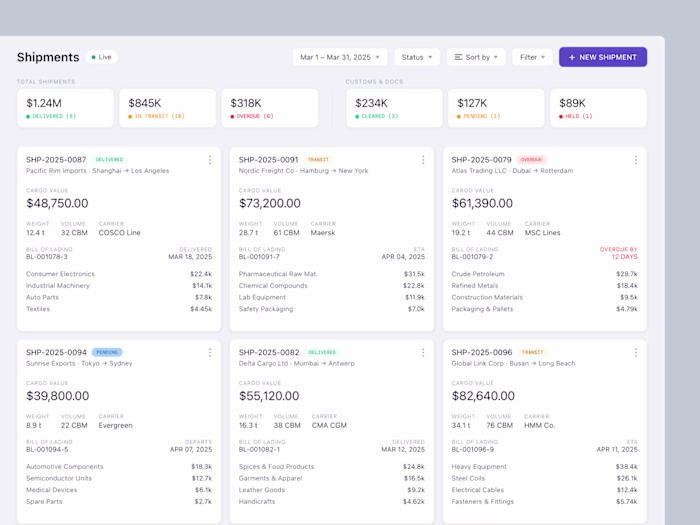
Task: Open the Sort by dropdown
Action: (476, 57)
